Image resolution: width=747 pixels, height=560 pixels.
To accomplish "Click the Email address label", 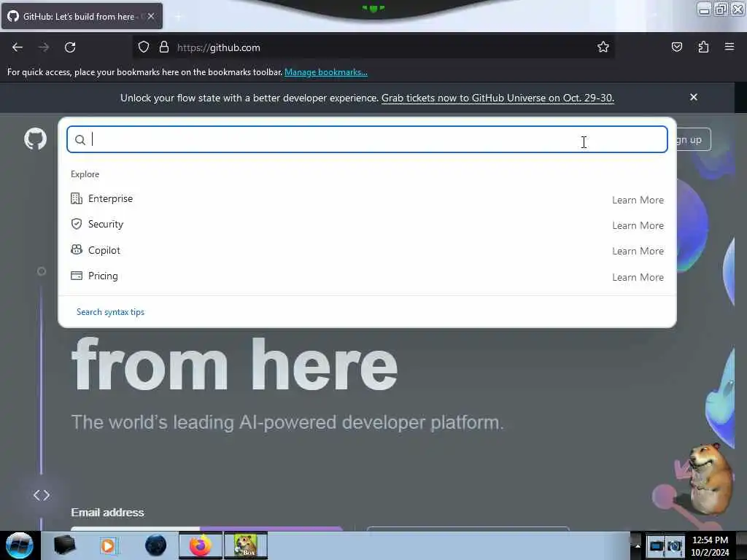I will pos(108,513).
